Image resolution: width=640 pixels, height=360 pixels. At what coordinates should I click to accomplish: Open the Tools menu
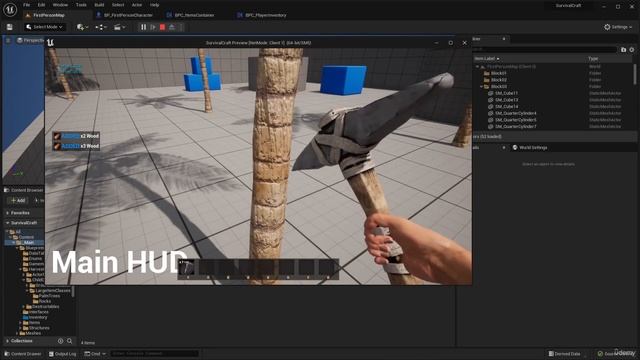81,5
